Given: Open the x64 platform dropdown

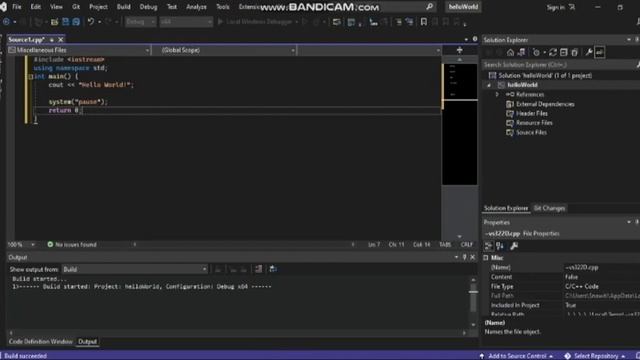Looking at the screenshot, I should [186, 22].
